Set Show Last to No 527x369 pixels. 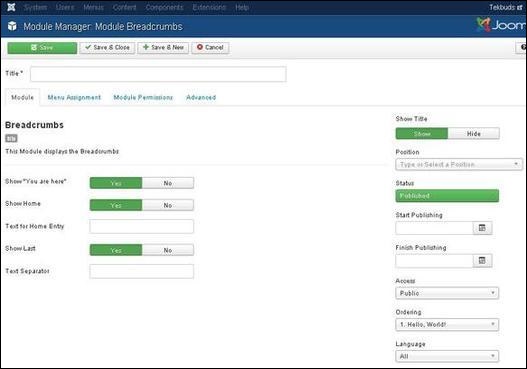click(168, 250)
